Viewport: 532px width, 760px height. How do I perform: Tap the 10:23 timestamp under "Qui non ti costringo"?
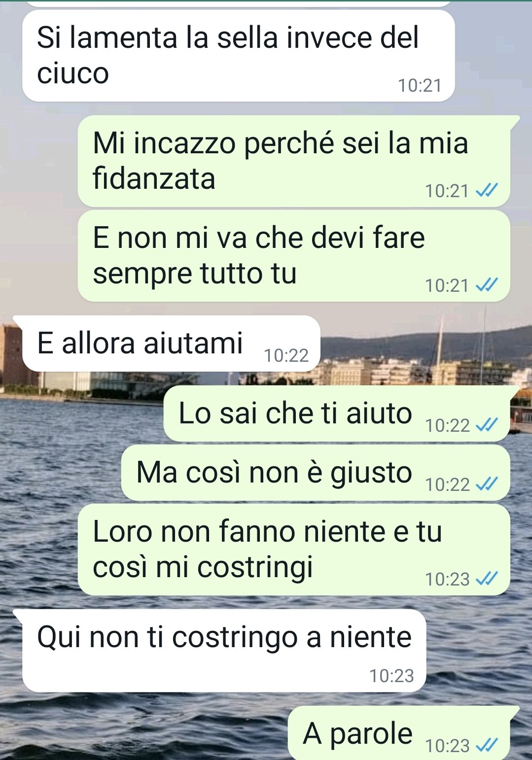point(391,676)
